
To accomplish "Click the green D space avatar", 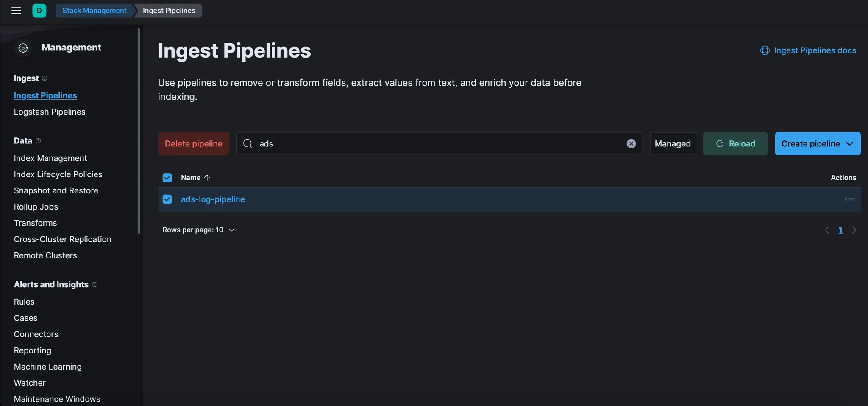I will (x=39, y=11).
